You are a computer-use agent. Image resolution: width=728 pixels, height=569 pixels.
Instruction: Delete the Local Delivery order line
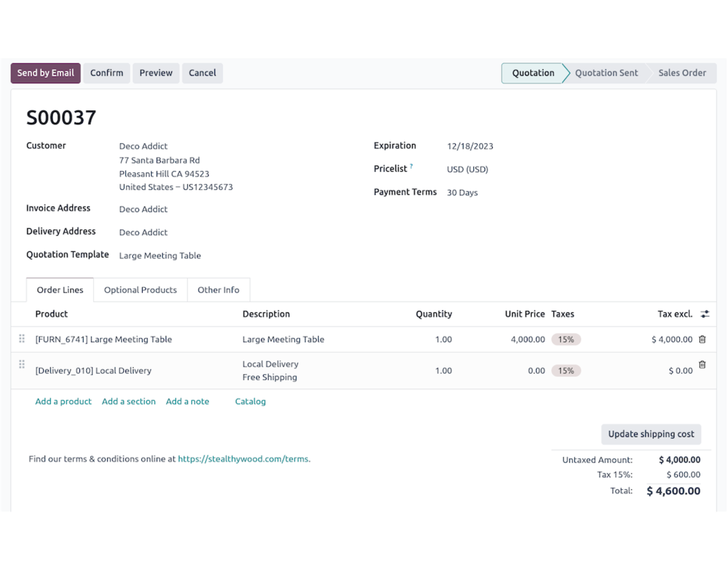click(x=702, y=365)
